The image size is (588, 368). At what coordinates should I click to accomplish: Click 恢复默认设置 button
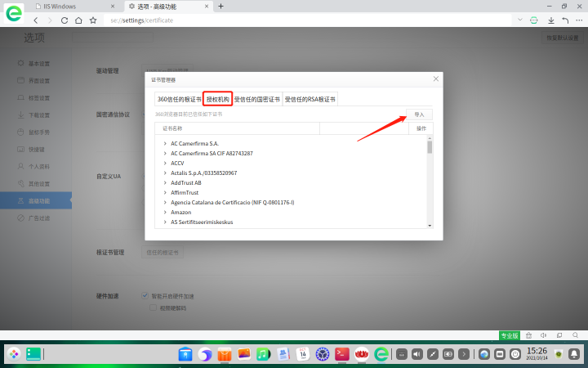coord(562,38)
